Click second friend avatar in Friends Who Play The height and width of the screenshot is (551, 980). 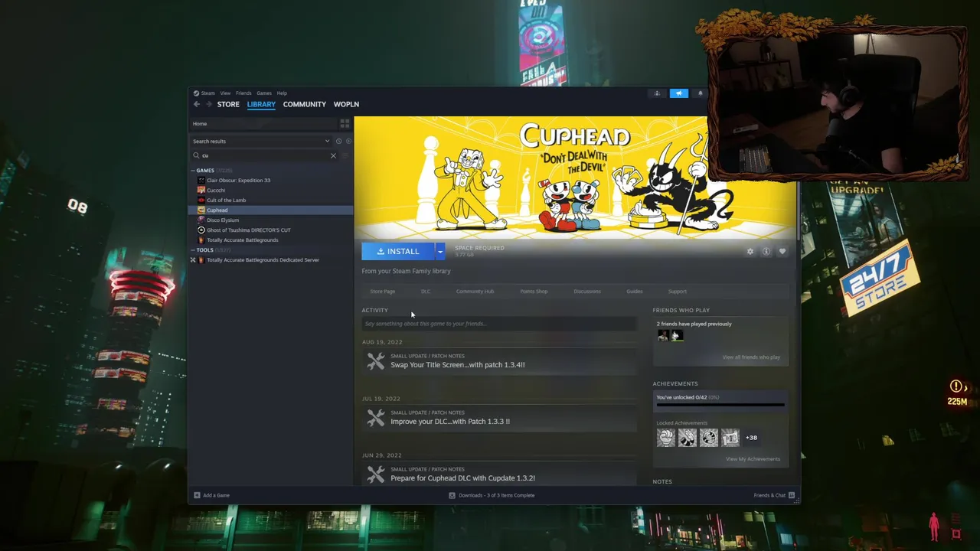click(677, 335)
